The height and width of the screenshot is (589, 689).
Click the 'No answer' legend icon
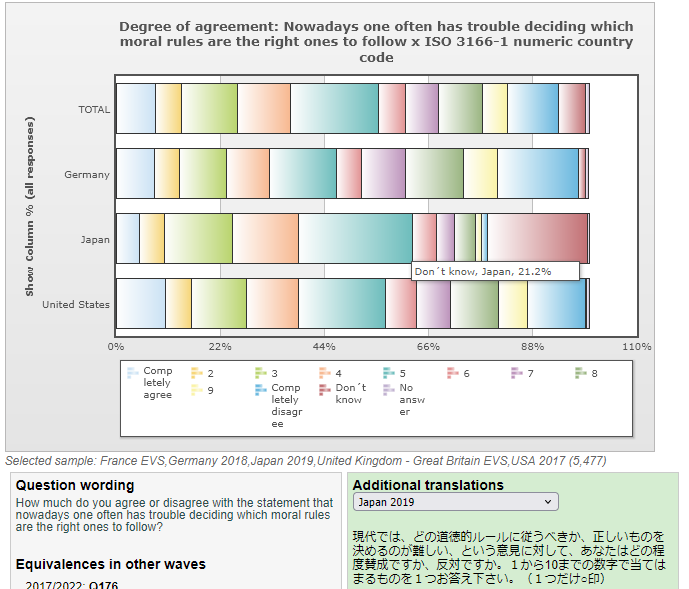coord(389,390)
